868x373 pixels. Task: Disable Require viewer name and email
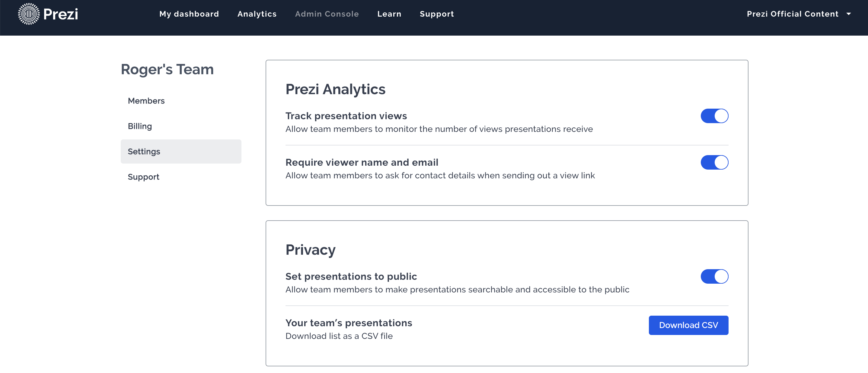(714, 162)
